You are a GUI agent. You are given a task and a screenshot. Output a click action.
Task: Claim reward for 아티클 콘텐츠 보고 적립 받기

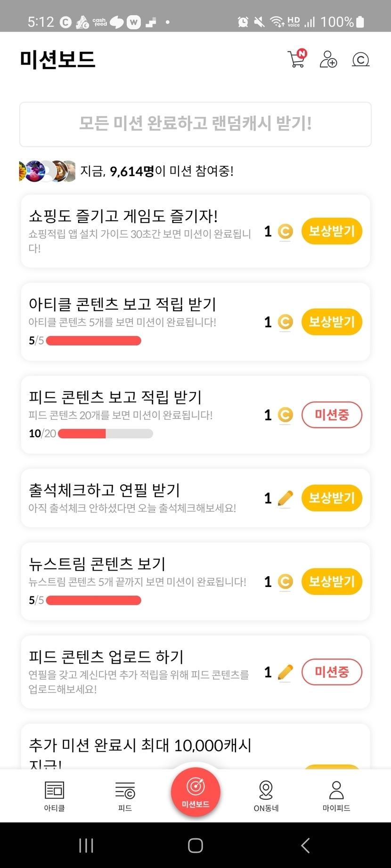(332, 322)
